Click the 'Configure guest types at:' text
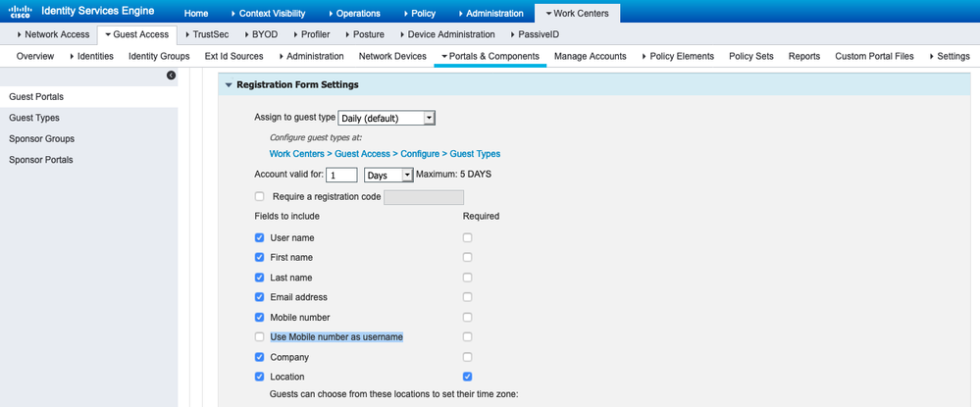The height and width of the screenshot is (407, 980). pyautogui.click(x=316, y=137)
